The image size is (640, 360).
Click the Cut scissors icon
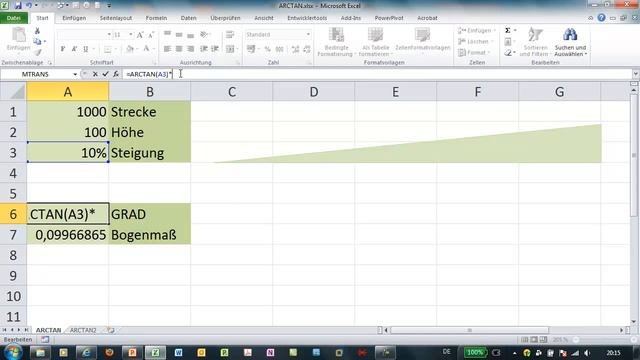pos(37,31)
